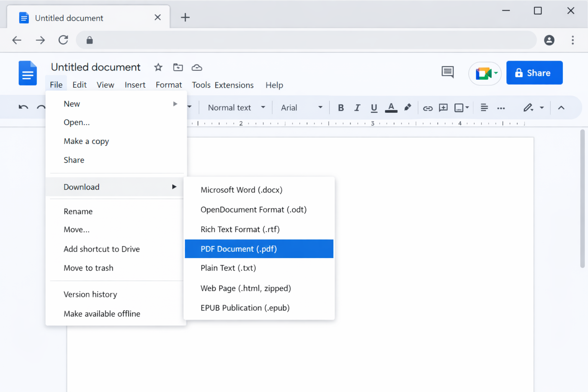Open the highlight color marker tool
The width and height of the screenshot is (588, 392).
(408, 108)
